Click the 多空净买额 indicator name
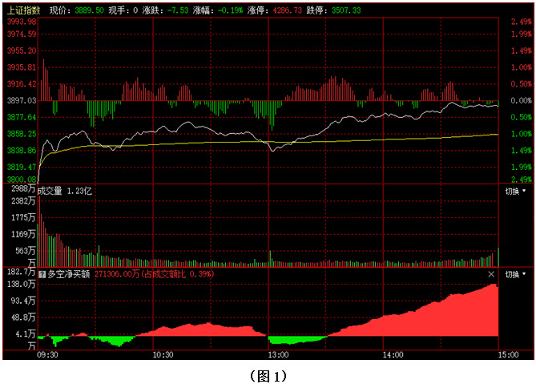This screenshot has height=392, width=536. (x=70, y=273)
